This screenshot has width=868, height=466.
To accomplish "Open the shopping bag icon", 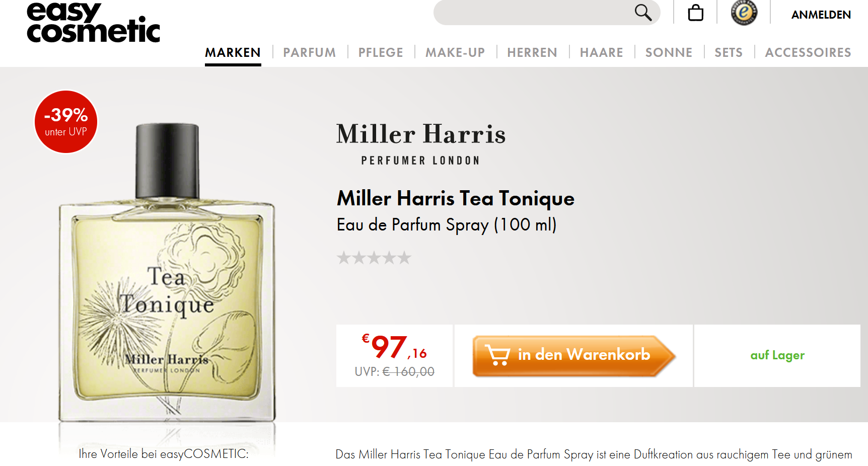I will [695, 13].
